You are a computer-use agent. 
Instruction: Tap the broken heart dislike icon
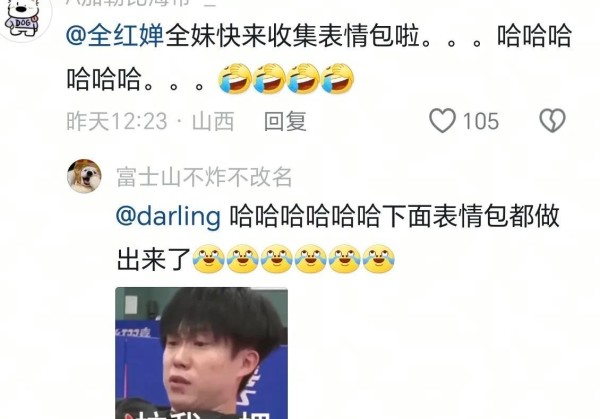(552, 121)
